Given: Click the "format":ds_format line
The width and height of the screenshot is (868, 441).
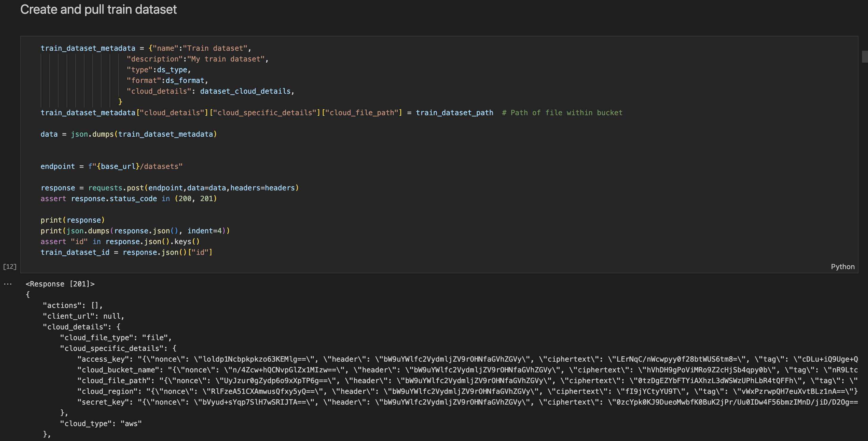Looking at the screenshot, I should 167,81.
